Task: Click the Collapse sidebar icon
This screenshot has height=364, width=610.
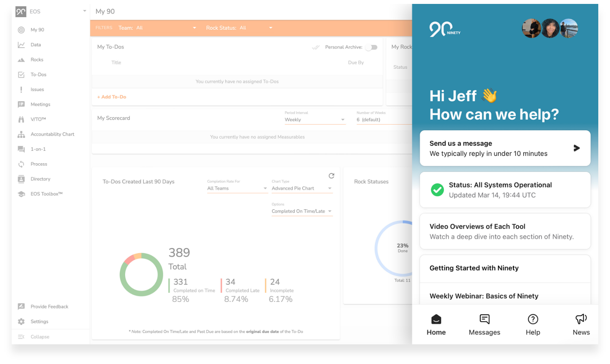Action: tap(21, 337)
